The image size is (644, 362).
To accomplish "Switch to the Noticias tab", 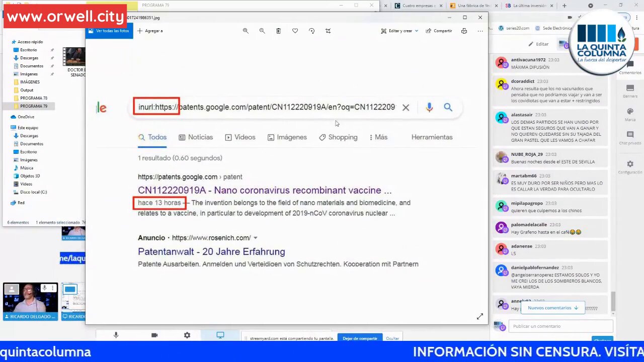I will [x=196, y=137].
